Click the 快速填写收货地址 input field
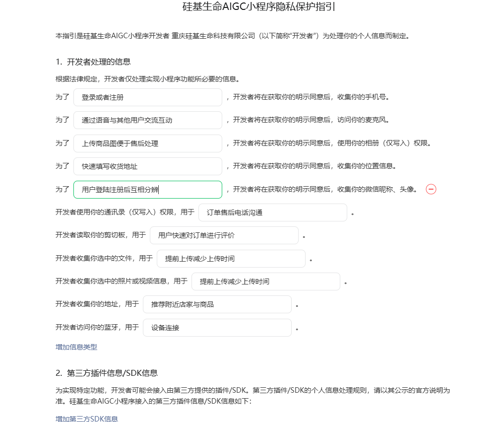The image size is (504, 422). point(147,166)
